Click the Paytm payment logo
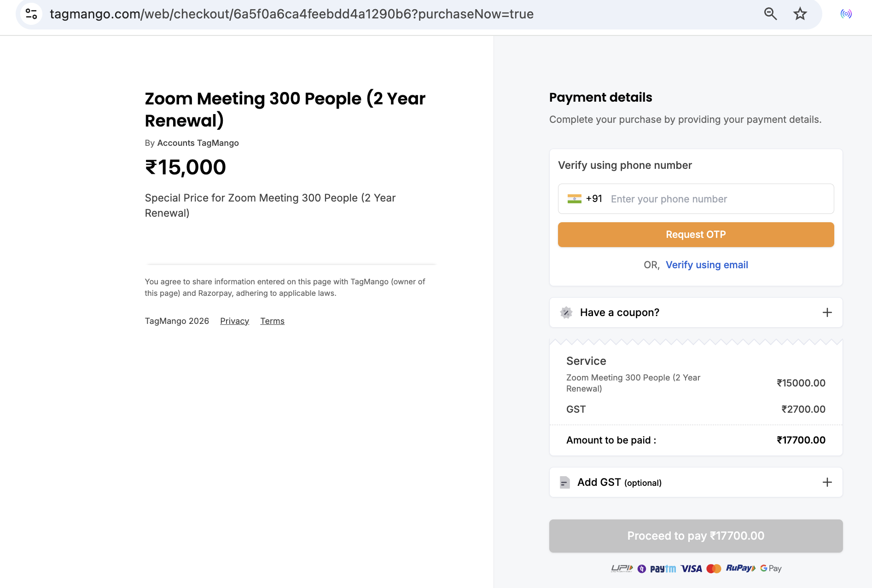The image size is (872, 588). (x=663, y=569)
